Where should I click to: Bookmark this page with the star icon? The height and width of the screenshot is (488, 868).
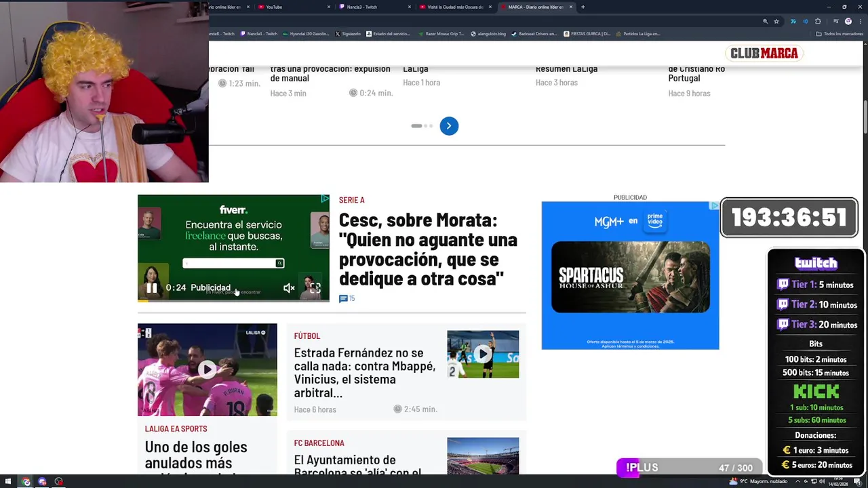tap(776, 22)
